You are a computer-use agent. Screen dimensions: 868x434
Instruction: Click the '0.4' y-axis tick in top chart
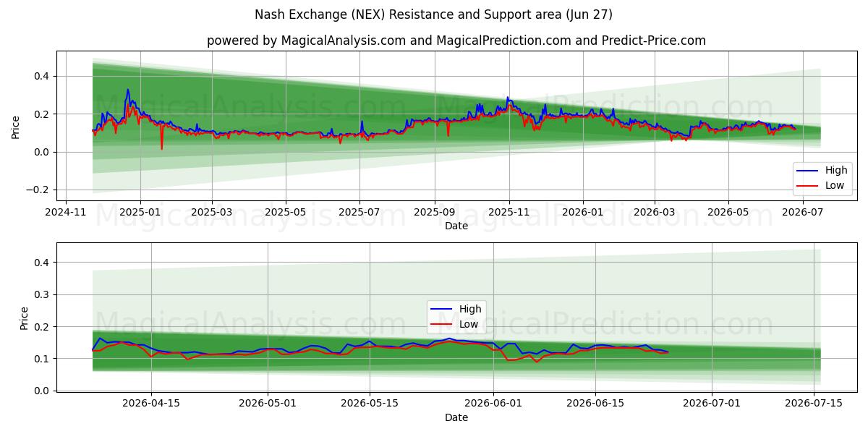coord(41,76)
